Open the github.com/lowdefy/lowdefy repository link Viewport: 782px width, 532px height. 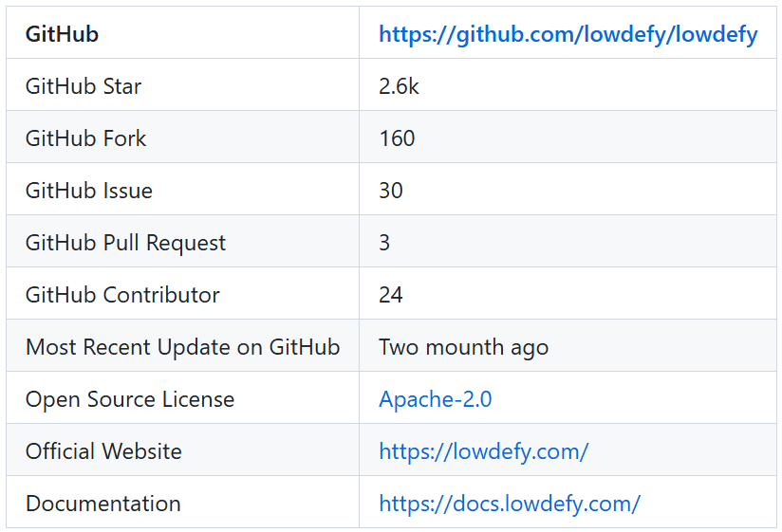568,34
